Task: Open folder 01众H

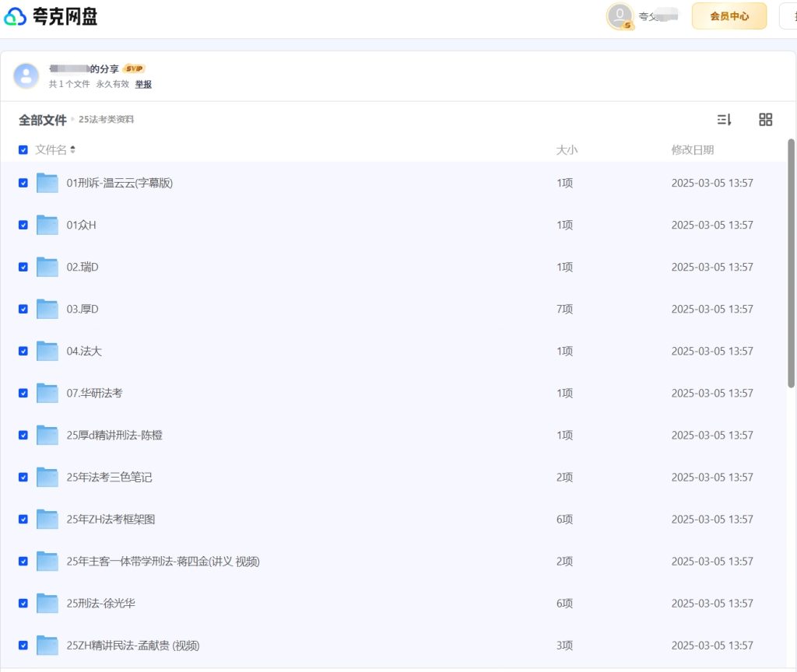Action: (x=81, y=225)
